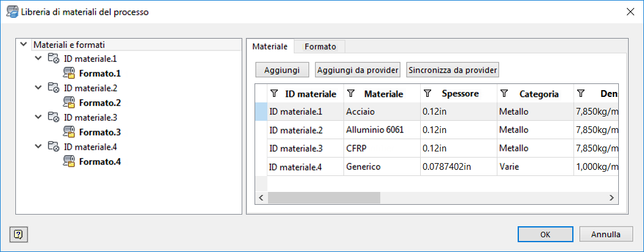Collapse the Materiali e formati root node
This screenshot has width=644, height=252.
[x=24, y=45]
